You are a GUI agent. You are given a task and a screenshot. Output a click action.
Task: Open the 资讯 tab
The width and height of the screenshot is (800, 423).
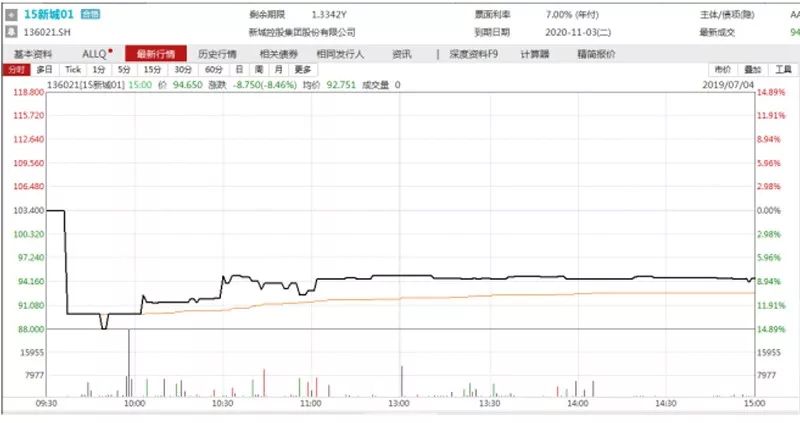point(402,54)
